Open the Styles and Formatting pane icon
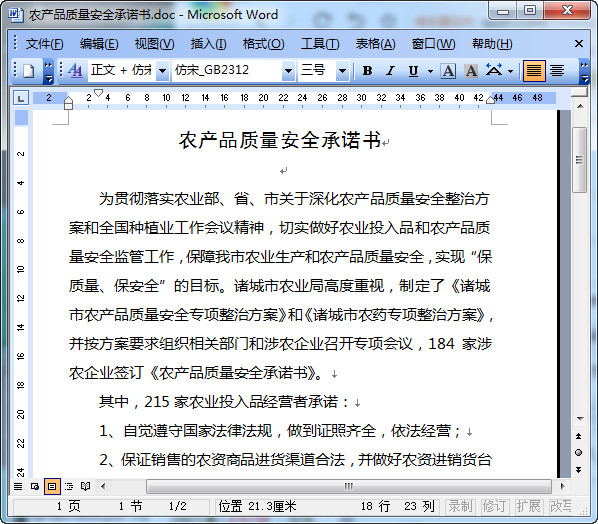Screen dimensions: 598x524 coord(76,71)
